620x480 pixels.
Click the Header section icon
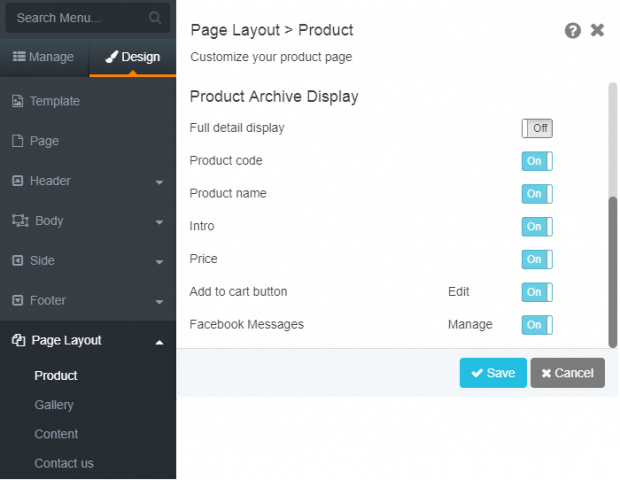click(x=17, y=181)
